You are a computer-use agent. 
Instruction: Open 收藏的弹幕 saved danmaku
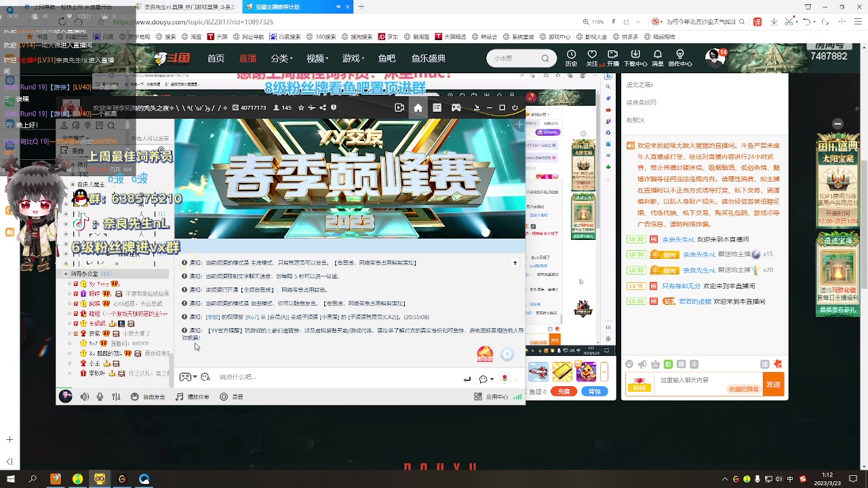tap(743, 389)
